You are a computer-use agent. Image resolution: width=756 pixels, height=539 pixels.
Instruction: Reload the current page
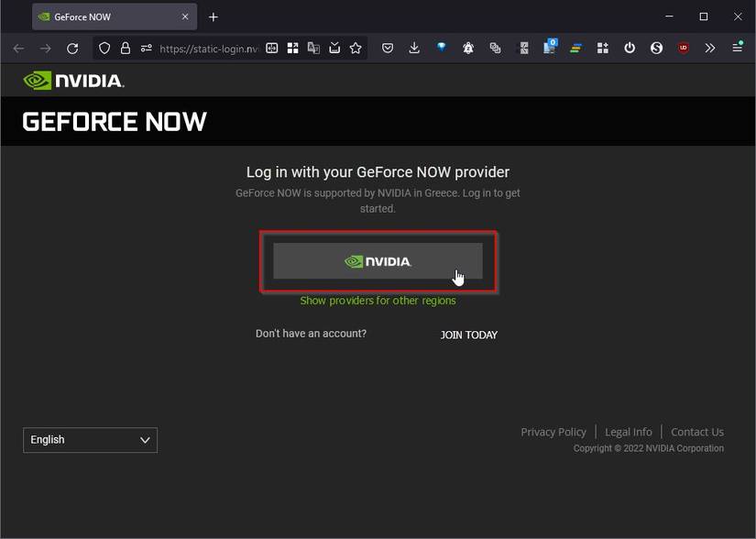[72, 49]
